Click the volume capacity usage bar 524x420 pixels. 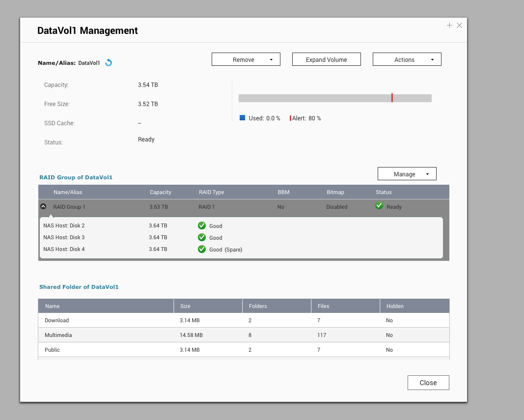335,98
